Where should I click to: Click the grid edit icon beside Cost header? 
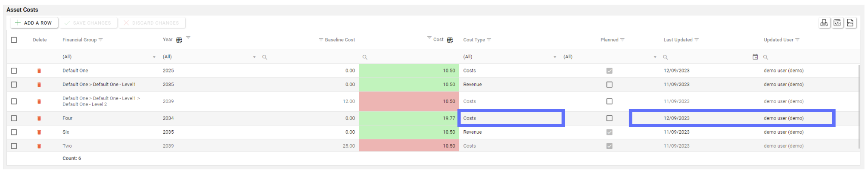[x=450, y=40]
